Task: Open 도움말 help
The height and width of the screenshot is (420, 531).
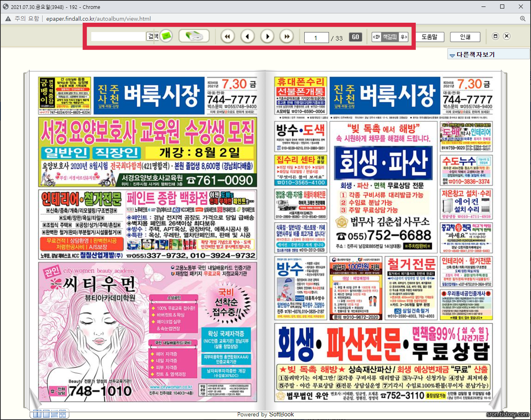Action: pyautogui.click(x=430, y=37)
